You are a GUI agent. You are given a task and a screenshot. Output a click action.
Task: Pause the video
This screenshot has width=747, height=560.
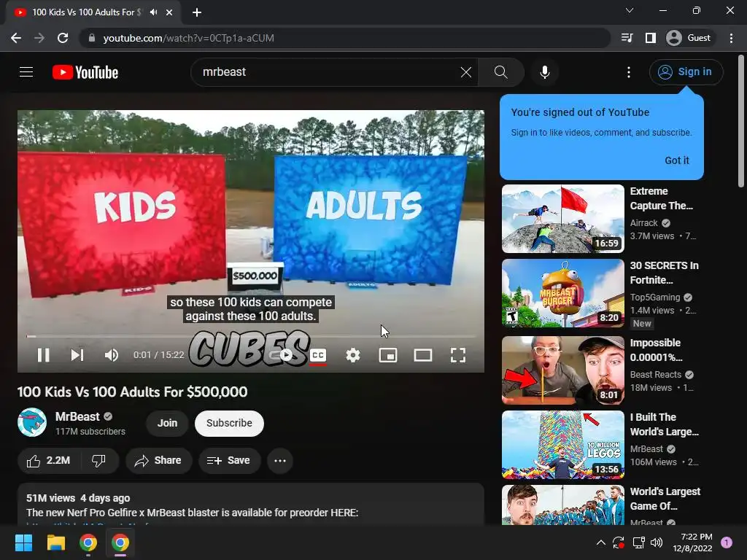coord(43,355)
